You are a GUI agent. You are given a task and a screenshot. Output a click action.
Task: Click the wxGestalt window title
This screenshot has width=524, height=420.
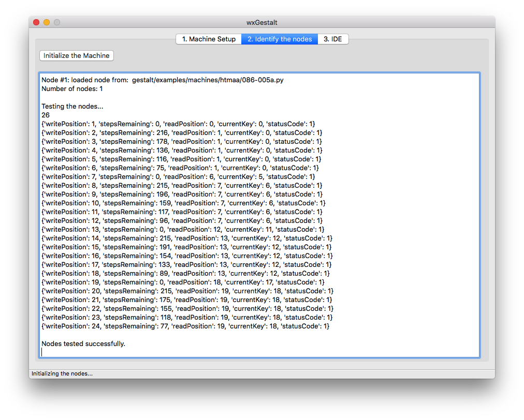[262, 22]
